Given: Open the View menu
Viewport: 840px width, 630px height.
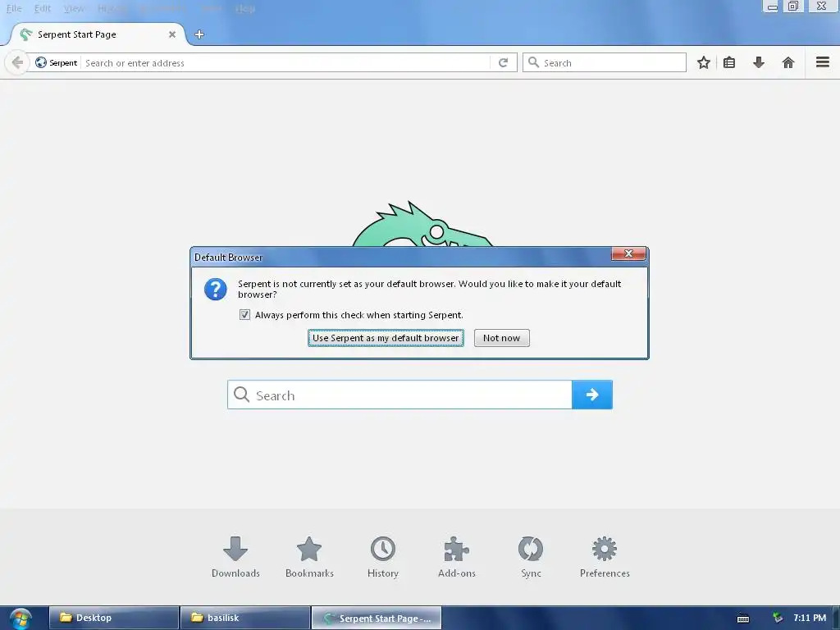Looking at the screenshot, I should 73,8.
